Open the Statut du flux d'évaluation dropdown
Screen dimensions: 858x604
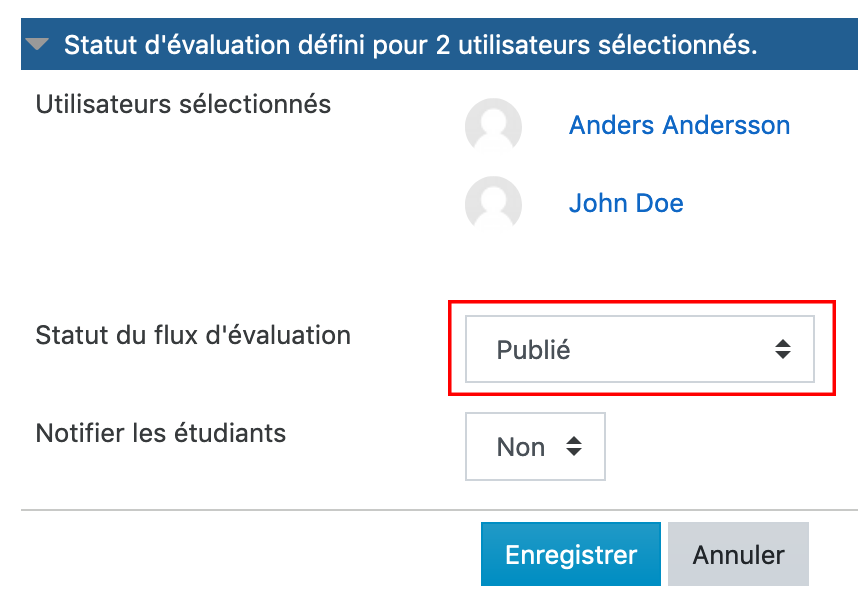coord(640,350)
